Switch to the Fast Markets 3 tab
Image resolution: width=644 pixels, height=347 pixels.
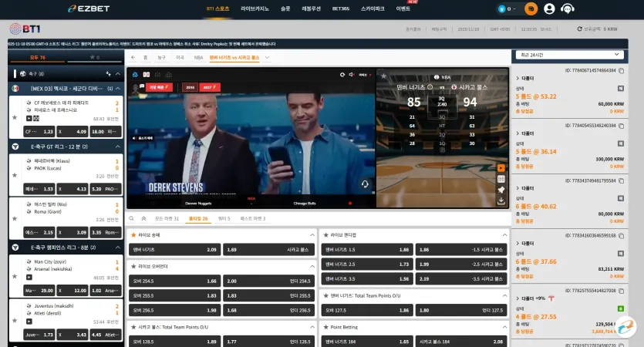click(253, 218)
